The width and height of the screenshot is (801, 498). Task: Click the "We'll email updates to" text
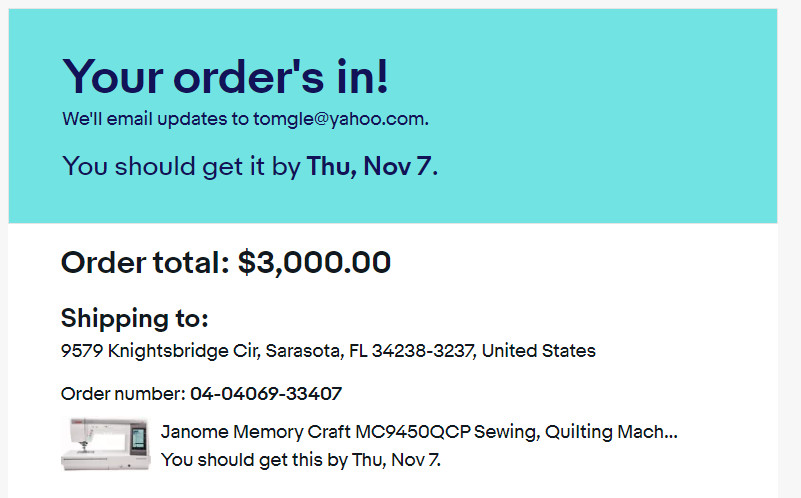pos(155,119)
